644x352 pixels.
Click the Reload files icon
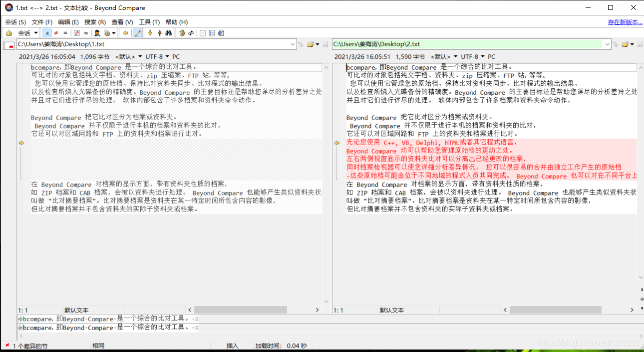coord(191,33)
